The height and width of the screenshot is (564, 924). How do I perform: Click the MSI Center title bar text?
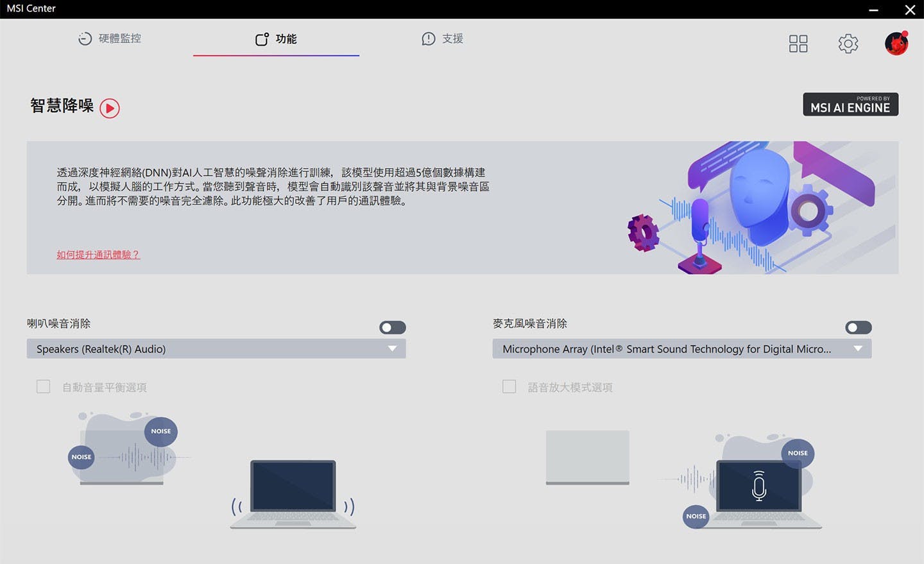click(x=31, y=8)
